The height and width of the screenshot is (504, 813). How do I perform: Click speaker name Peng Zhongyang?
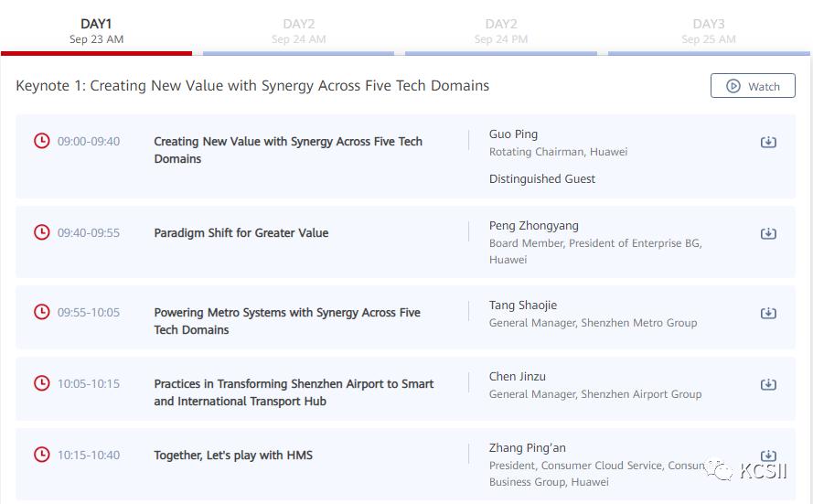[x=533, y=226]
